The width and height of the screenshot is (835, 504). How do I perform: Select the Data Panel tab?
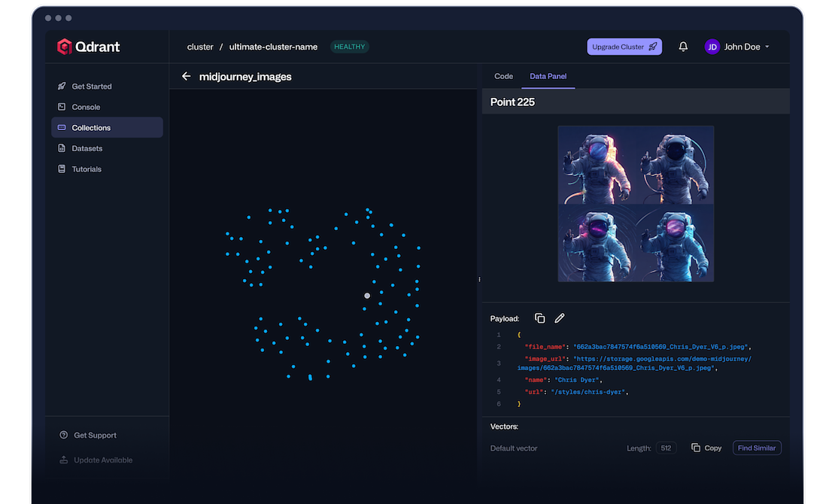coord(548,77)
